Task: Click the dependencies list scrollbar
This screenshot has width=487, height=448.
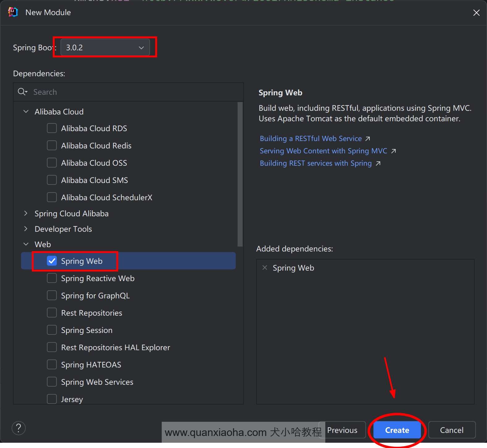Action: pos(240,174)
